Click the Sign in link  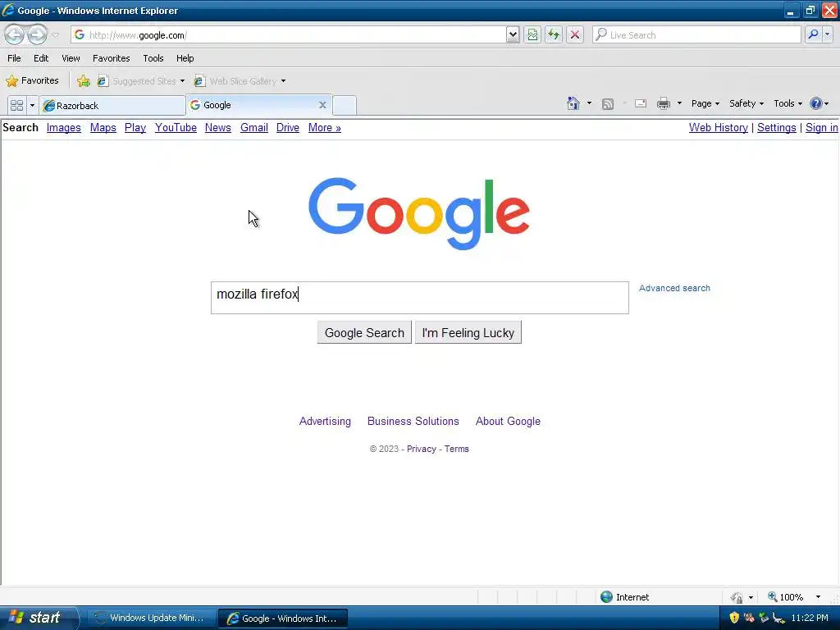click(x=821, y=127)
